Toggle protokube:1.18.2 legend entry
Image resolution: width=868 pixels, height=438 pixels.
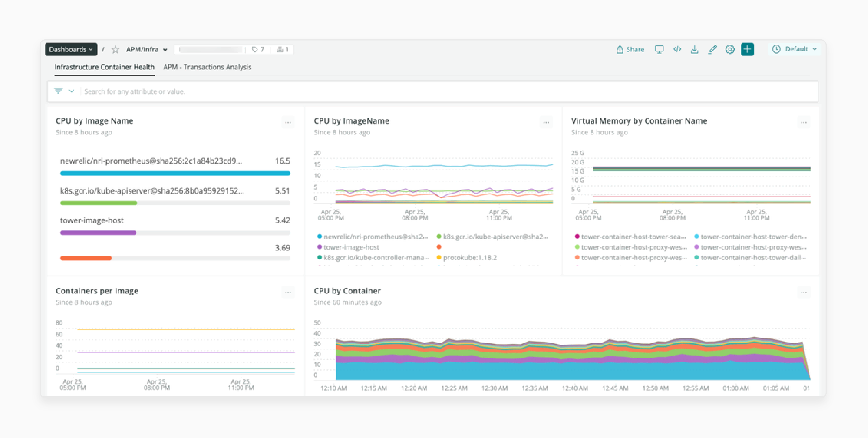(x=466, y=257)
